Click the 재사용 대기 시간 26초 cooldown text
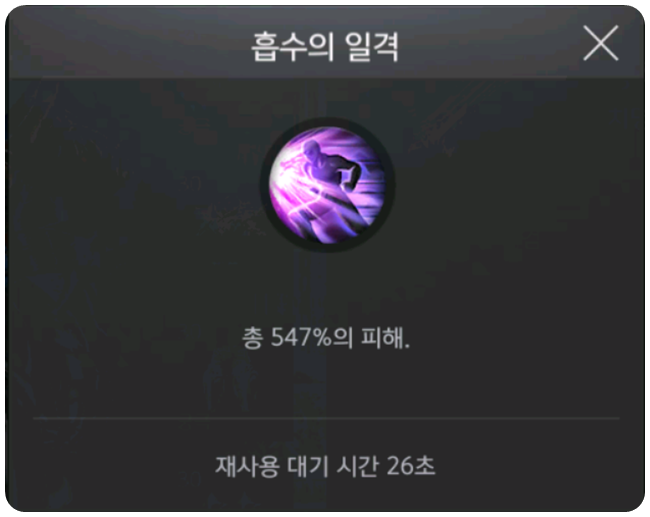650x517 pixels. [325, 466]
